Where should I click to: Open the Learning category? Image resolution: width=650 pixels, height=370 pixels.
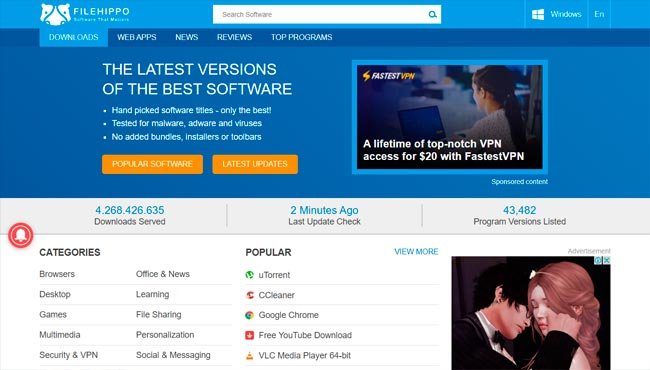[x=153, y=294]
